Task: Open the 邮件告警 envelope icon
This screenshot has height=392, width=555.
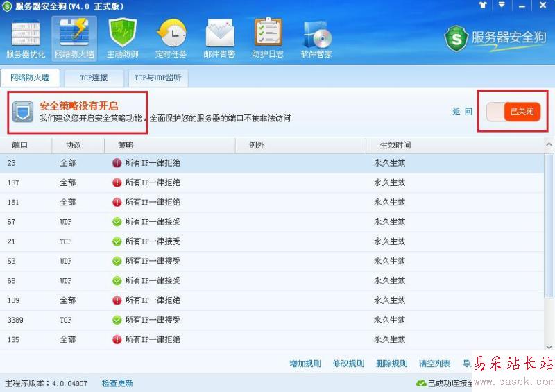Action: [219, 39]
